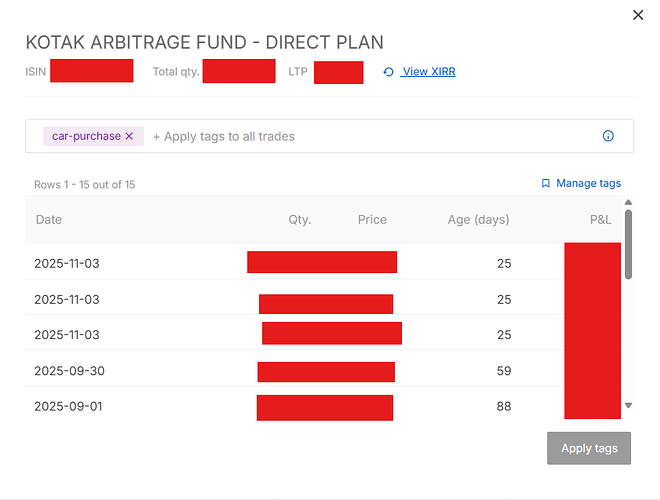The width and height of the screenshot is (660, 500).
Task: Sort trades by the Date column header
Action: [48, 220]
